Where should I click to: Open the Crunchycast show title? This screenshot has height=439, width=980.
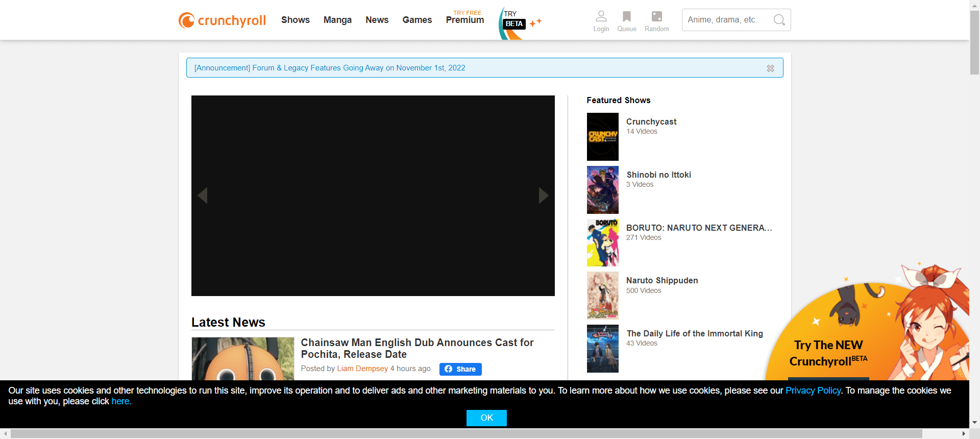coord(651,121)
